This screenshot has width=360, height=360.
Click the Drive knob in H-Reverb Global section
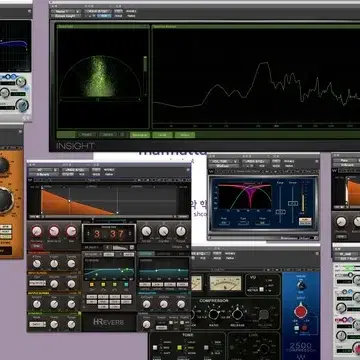tap(147, 324)
